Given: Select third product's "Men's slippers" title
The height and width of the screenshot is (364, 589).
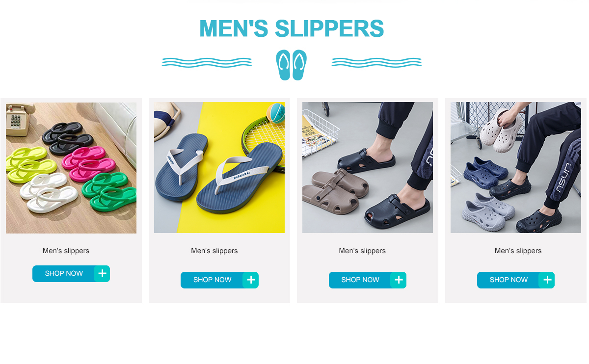Looking at the screenshot, I should pos(362,251).
